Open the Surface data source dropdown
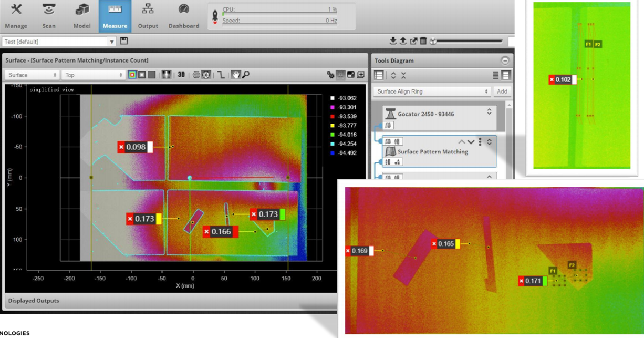This screenshot has height=338, width=644. click(x=33, y=75)
